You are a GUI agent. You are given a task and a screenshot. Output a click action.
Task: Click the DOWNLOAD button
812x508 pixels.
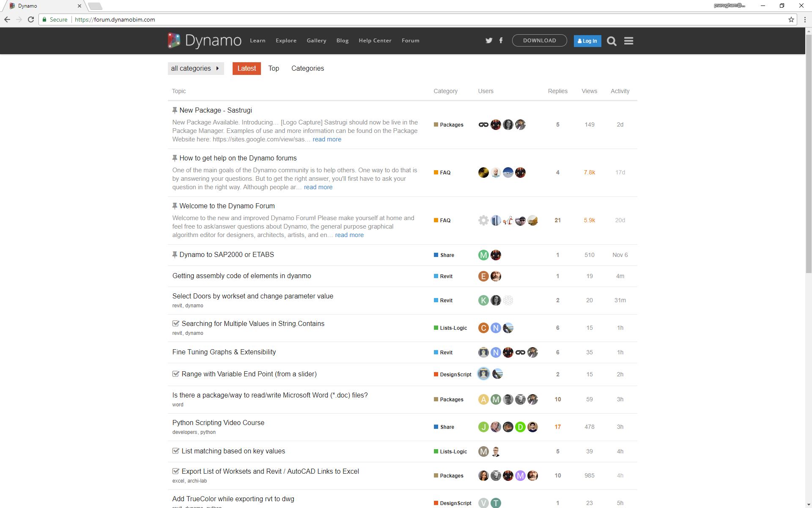(x=539, y=41)
